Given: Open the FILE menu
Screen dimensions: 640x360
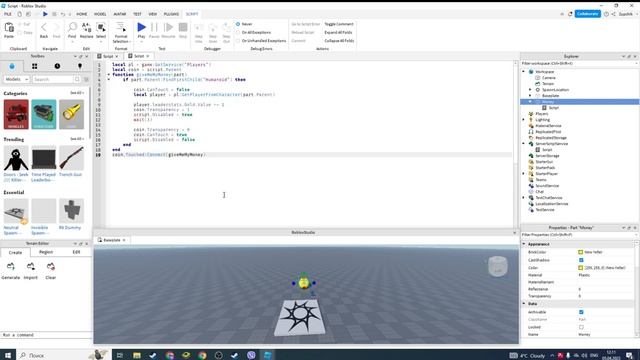Looking at the screenshot, I should (x=8, y=14).
